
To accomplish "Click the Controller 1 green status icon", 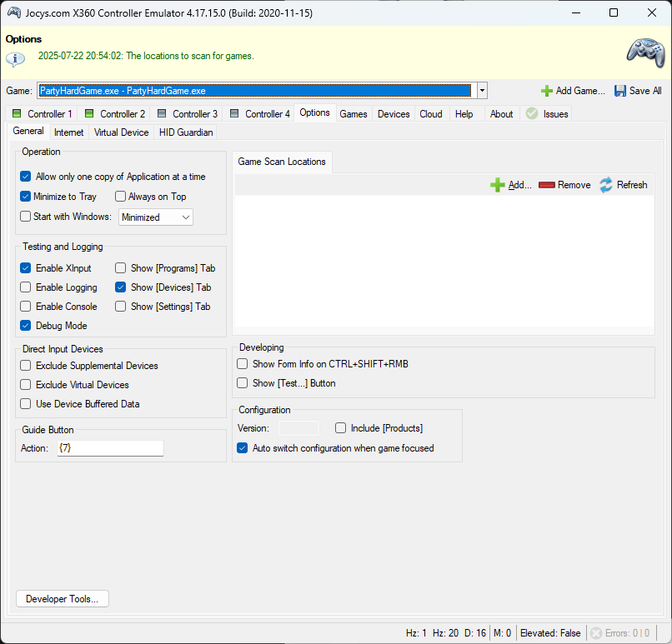I will 17,113.
